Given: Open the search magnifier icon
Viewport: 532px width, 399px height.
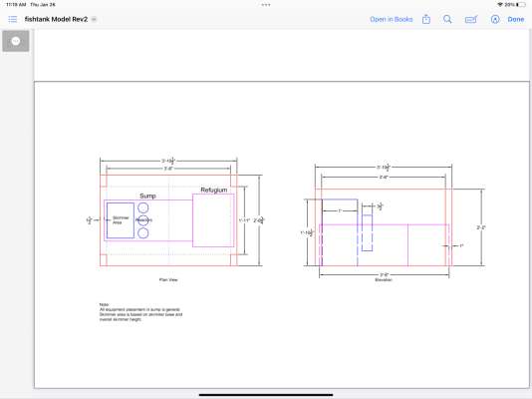Looking at the screenshot, I should 447,19.
